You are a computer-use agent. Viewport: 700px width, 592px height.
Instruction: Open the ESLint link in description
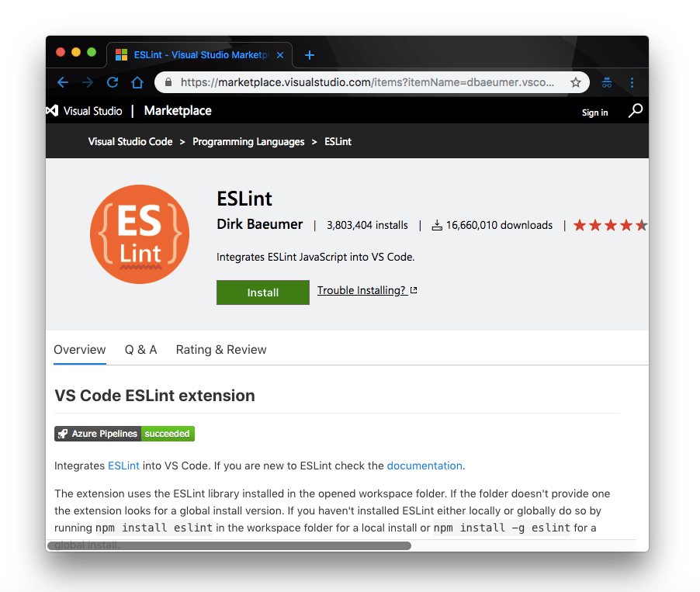[x=123, y=466]
